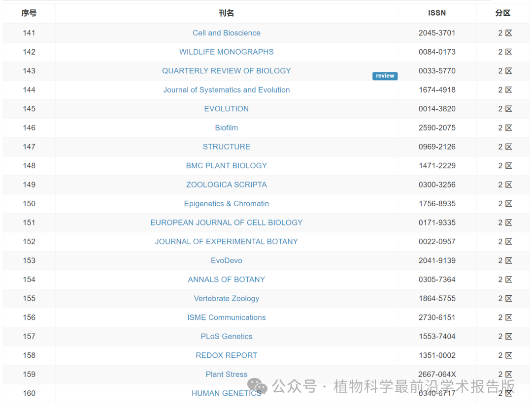Click the 刊名 column header

(x=226, y=13)
